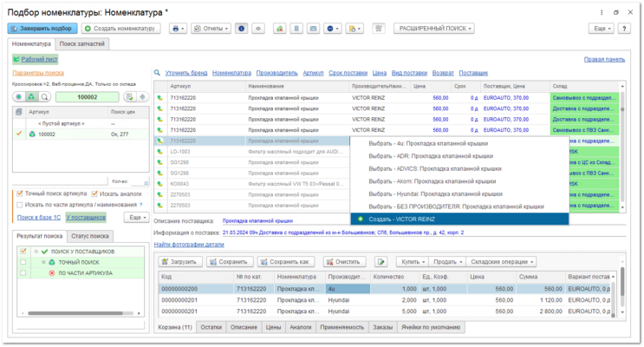Image resolution: width=644 pixels, height=347 pixels.
Task: Choose Выбрать - Hyundai menu entry
Action: pyautogui.click(x=459, y=194)
